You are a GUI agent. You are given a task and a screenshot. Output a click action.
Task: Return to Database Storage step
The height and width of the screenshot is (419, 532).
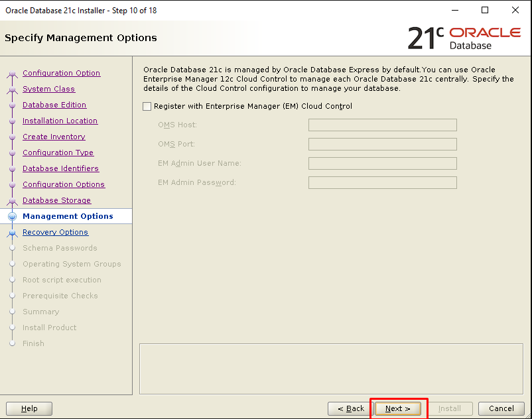point(56,200)
